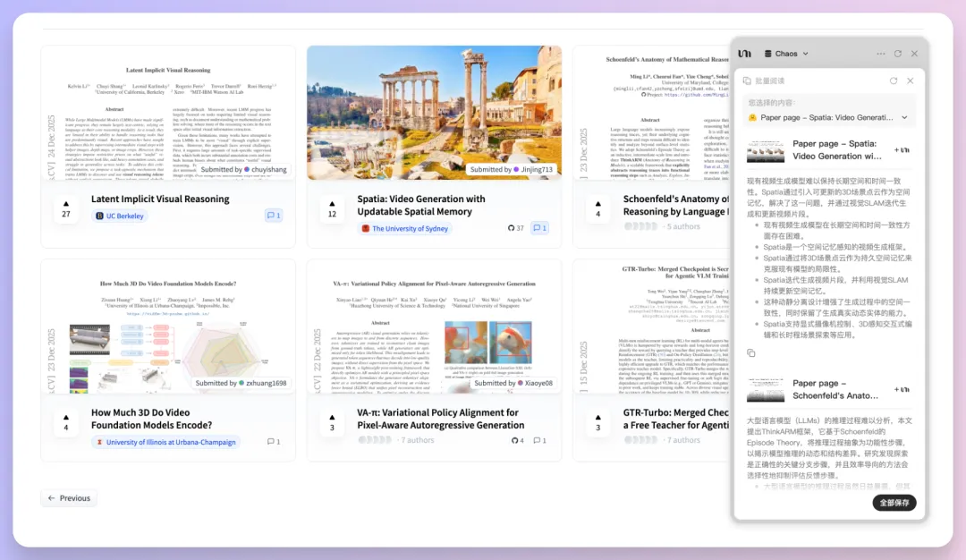Image resolution: width=966 pixels, height=560 pixels.
Task: Open the three-dot more options menu
Action: pyautogui.click(x=881, y=54)
